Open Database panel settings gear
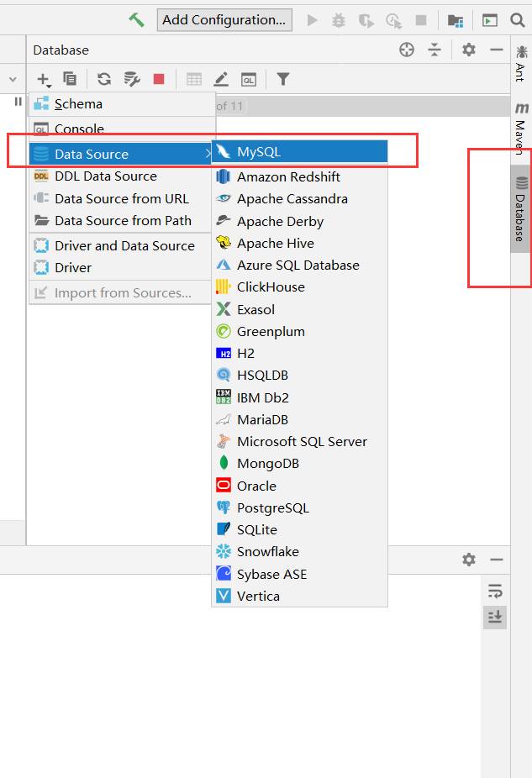The height and width of the screenshot is (778, 532). (469, 50)
